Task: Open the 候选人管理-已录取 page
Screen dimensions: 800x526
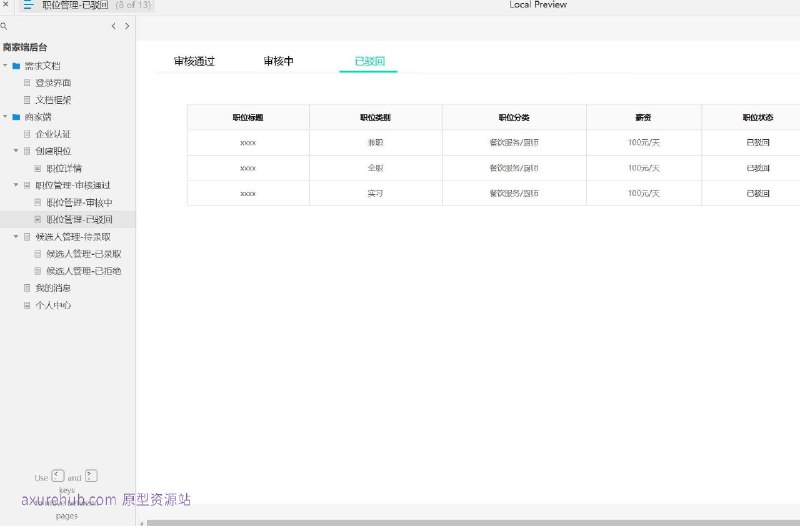Action: tap(84, 254)
